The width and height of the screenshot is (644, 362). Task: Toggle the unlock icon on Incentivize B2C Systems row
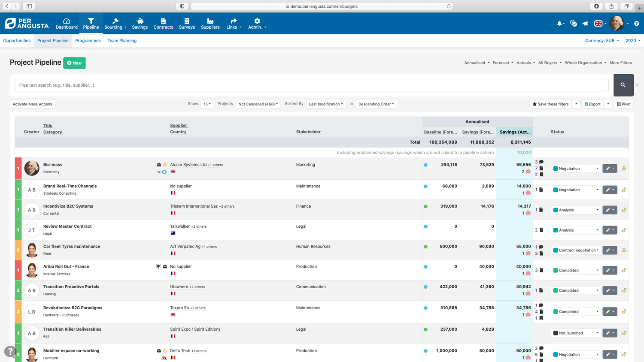pos(624,210)
